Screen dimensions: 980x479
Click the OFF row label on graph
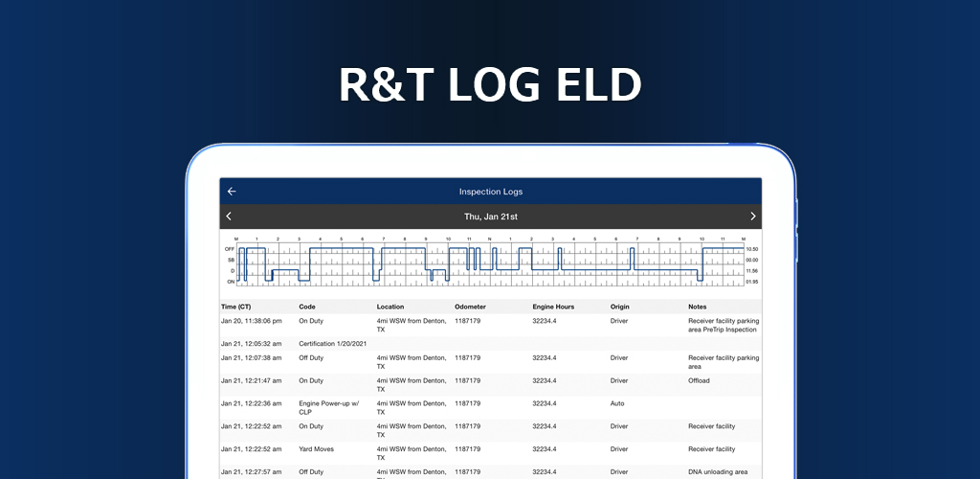[x=230, y=249]
